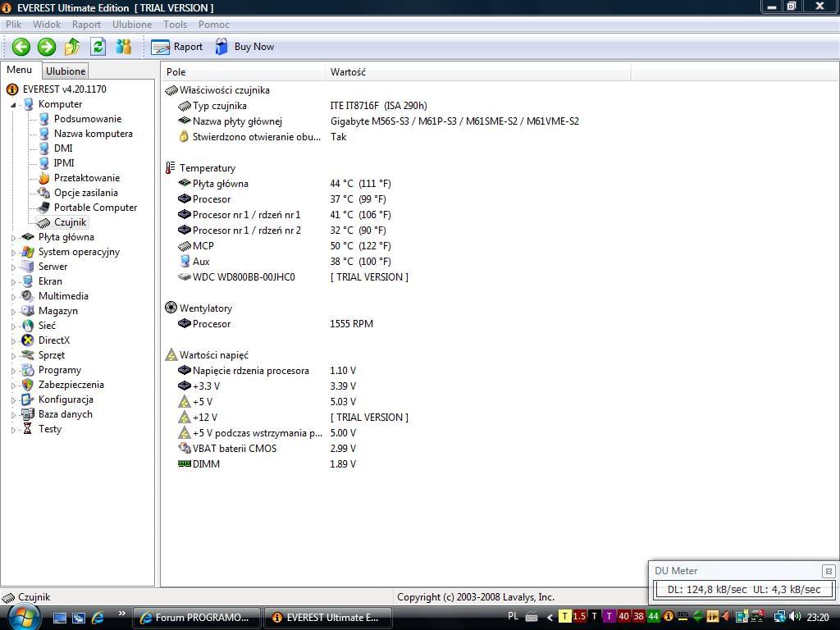Expand the Serwer tree node
The width and height of the screenshot is (840, 630).
[13, 267]
